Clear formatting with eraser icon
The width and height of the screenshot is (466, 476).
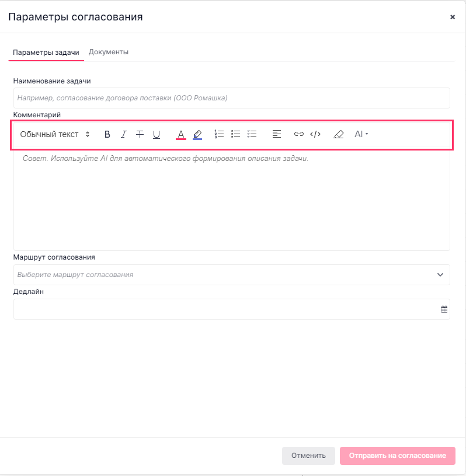(x=338, y=134)
